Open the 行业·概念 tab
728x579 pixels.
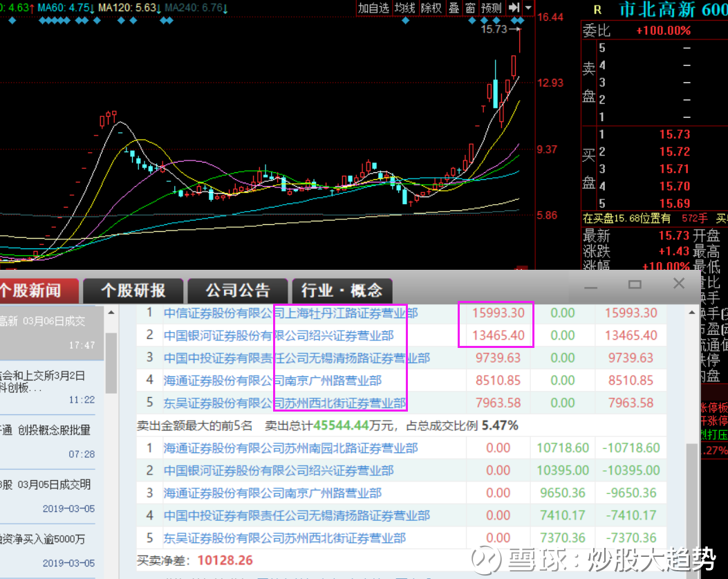tap(342, 291)
